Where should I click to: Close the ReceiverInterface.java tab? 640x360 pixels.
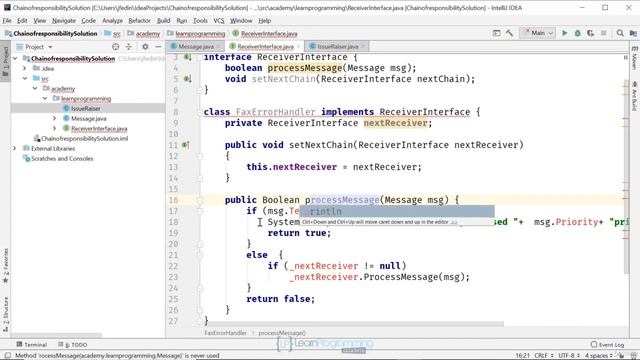click(298, 47)
